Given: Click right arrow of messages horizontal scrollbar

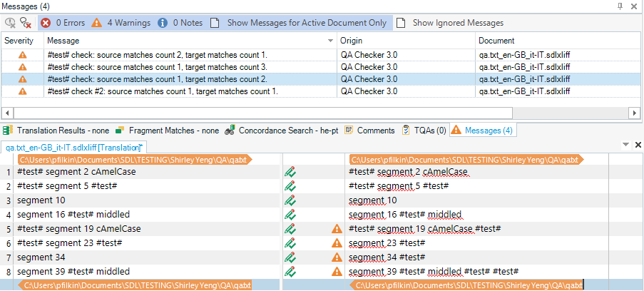Looking at the screenshot, I should click(635, 113).
